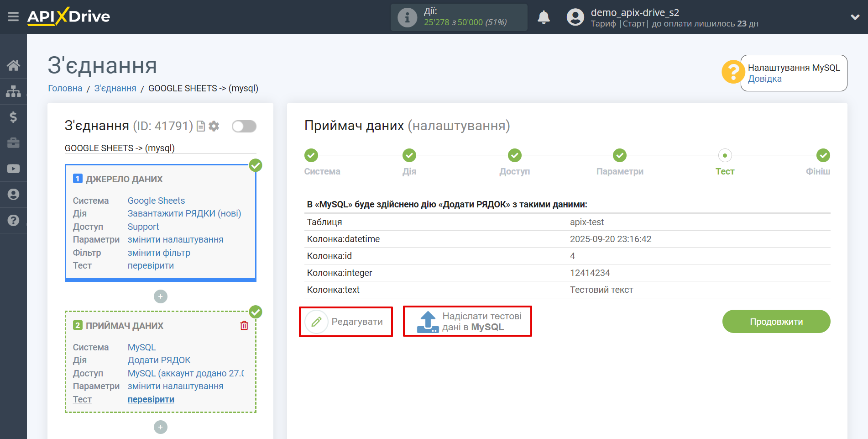Open the hamburger menu
Viewport: 868px width, 439px height.
pos(13,17)
